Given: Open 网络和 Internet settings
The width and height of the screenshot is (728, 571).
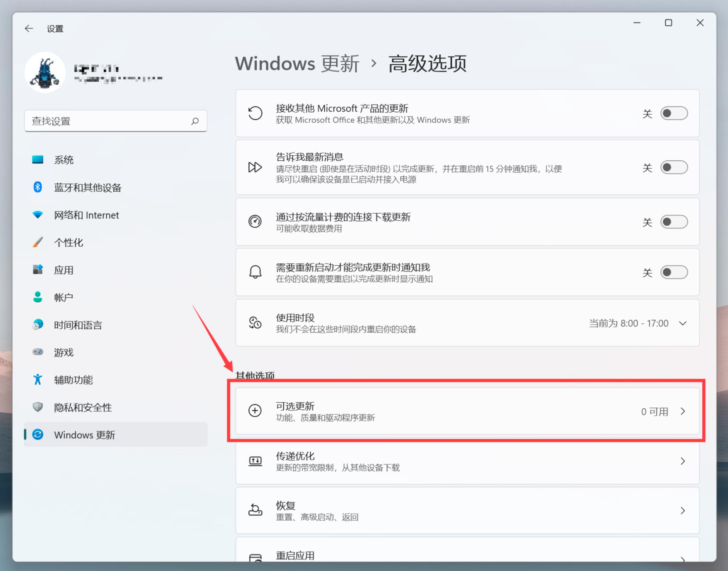Looking at the screenshot, I should [x=86, y=215].
